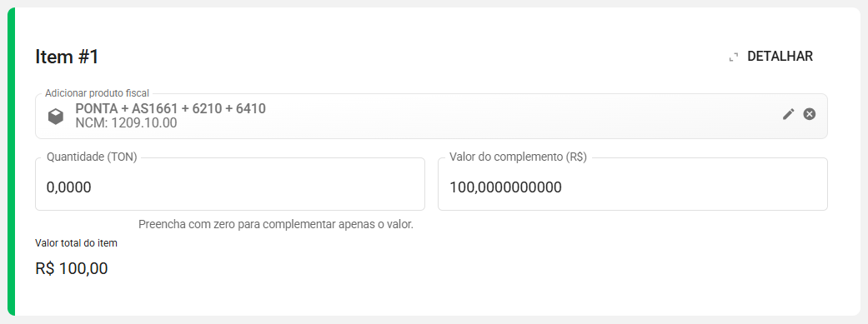Edit the fiscal product with pencil icon
This screenshot has width=868, height=324.
click(788, 114)
